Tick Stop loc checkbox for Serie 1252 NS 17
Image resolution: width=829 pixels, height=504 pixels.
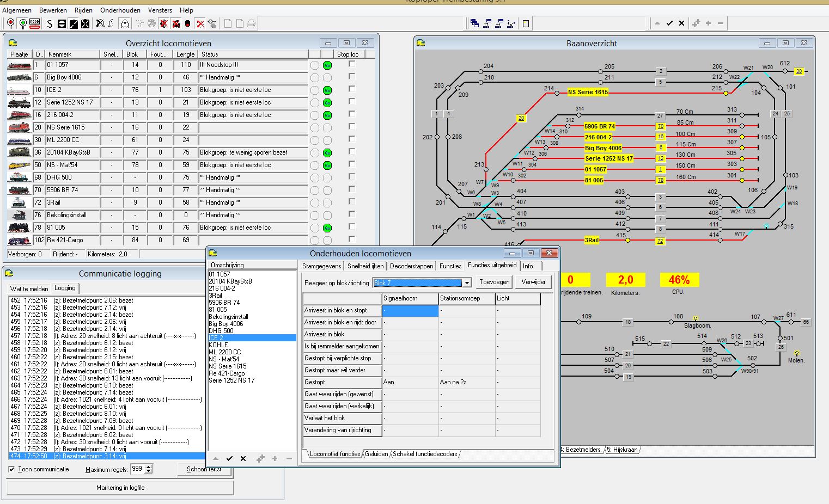point(352,102)
